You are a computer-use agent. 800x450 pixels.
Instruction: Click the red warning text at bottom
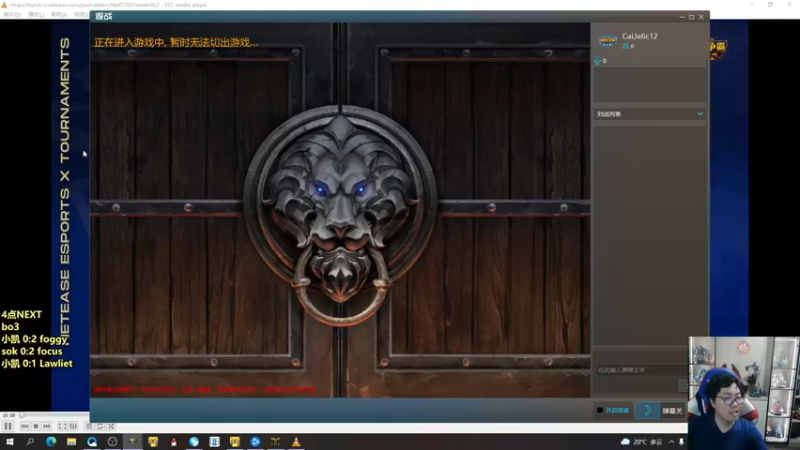205,389
